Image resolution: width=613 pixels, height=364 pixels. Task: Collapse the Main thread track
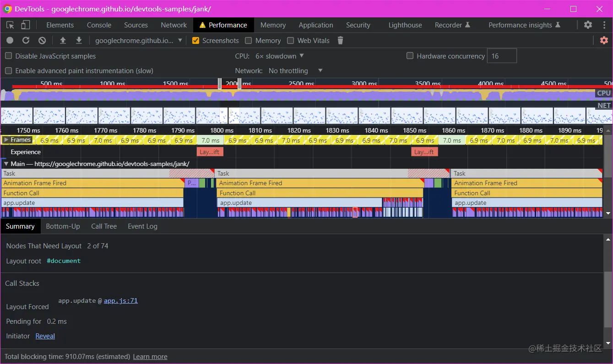pos(6,164)
